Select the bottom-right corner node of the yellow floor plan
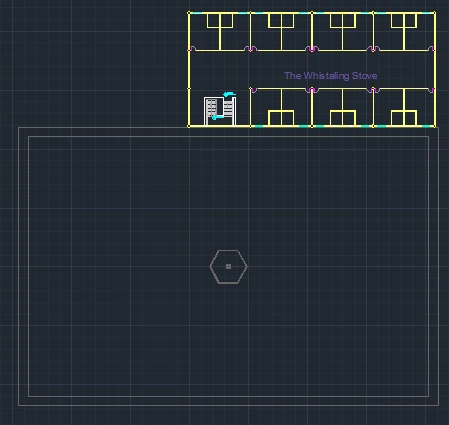The height and width of the screenshot is (425, 449). (x=435, y=126)
